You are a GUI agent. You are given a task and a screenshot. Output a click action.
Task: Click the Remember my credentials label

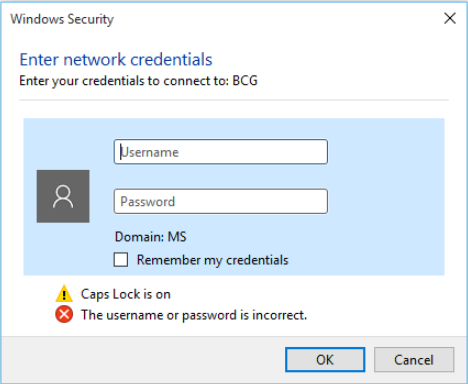coord(212,260)
